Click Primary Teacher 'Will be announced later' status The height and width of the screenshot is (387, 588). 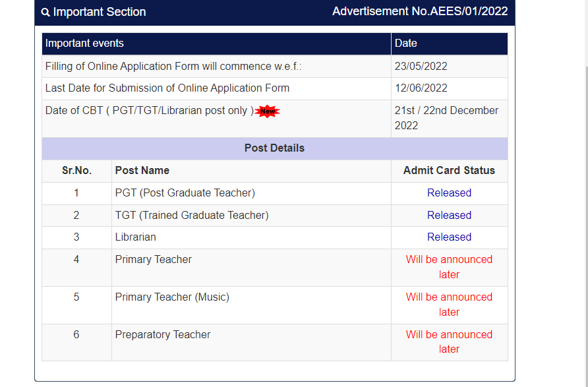[449, 267]
